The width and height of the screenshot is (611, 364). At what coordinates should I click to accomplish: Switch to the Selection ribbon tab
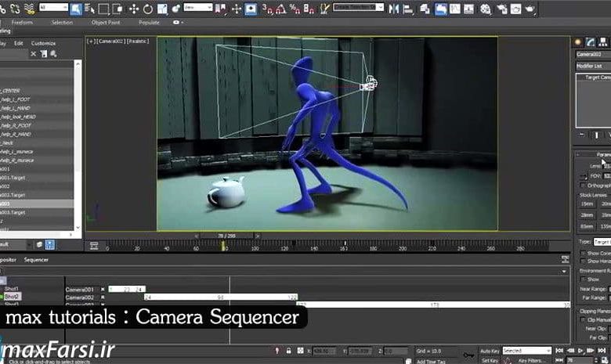(x=62, y=23)
